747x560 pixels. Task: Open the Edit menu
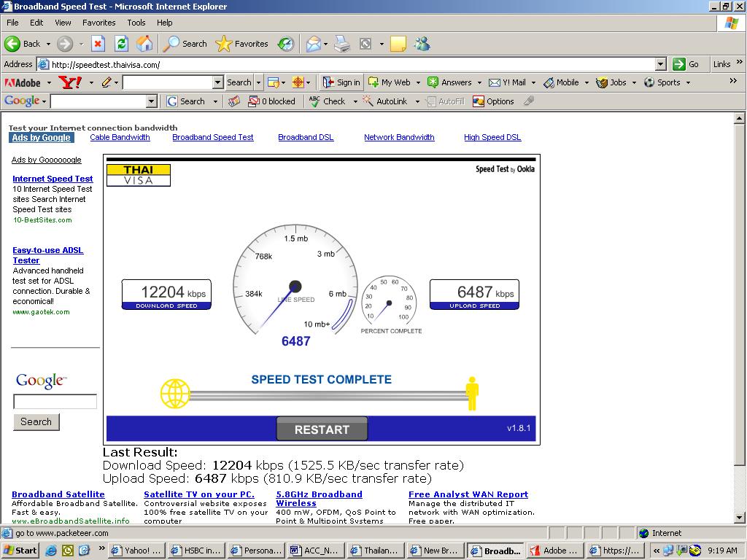point(36,23)
